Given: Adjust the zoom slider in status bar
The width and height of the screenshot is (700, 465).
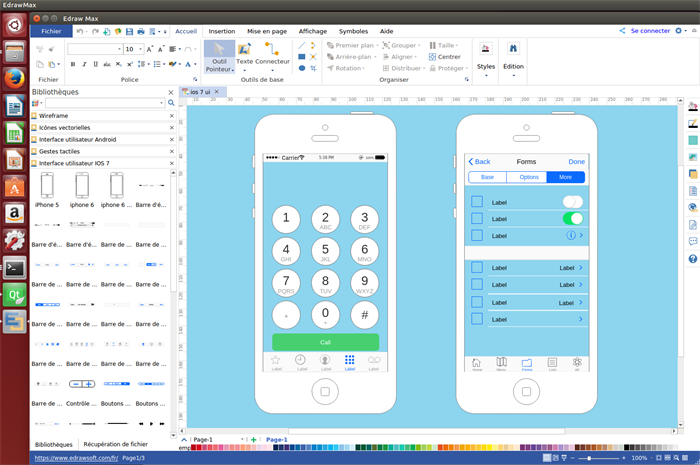Looking at the screenshot, I should 590,458.
